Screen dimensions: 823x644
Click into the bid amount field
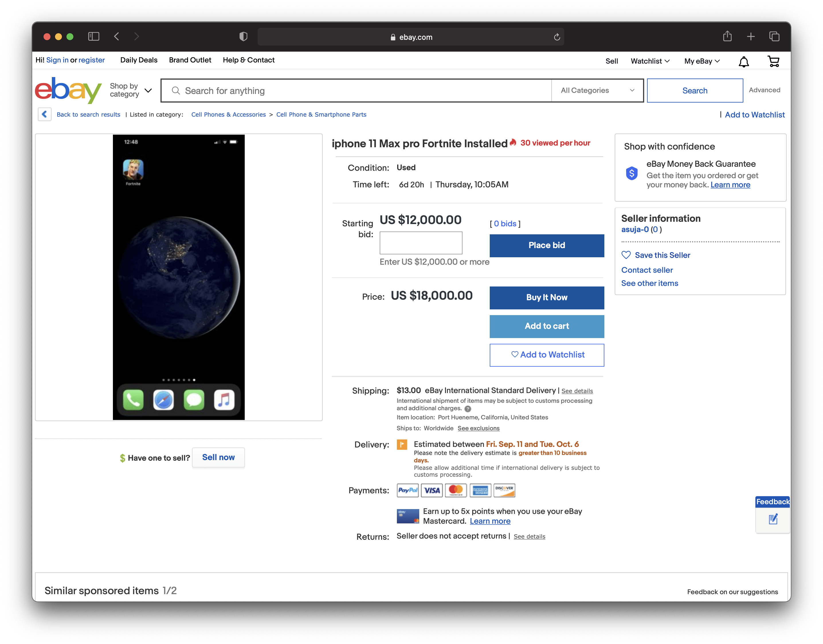[421, 243]
